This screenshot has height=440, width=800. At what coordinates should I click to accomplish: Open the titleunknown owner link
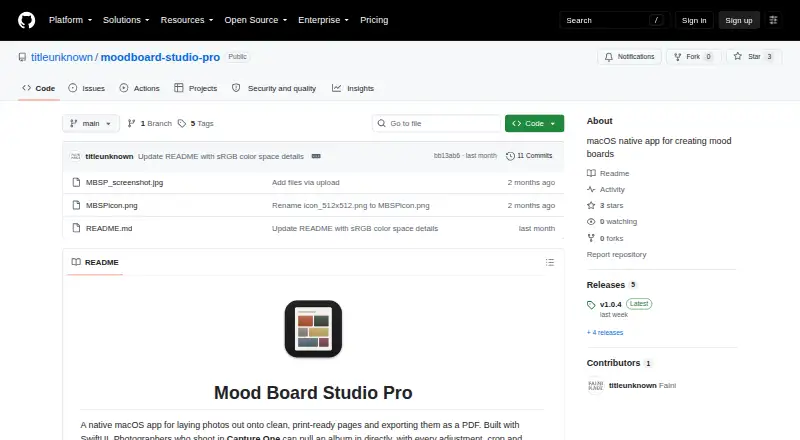click(62, 57)
